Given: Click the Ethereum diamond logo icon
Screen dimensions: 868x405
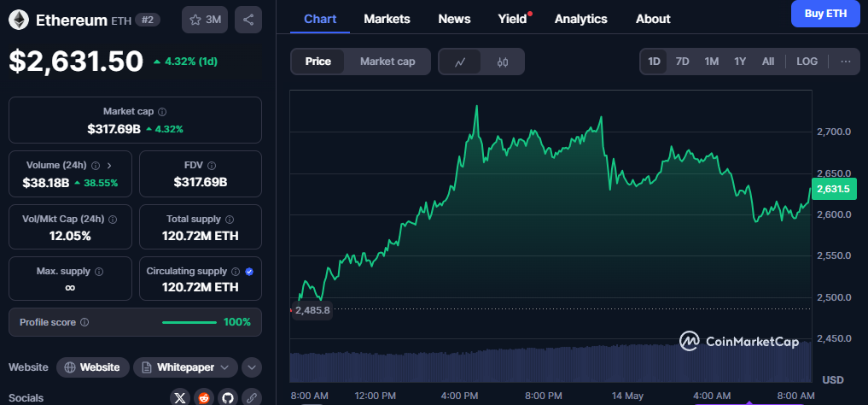Looking at the screenshot, I should click(20, 20).
